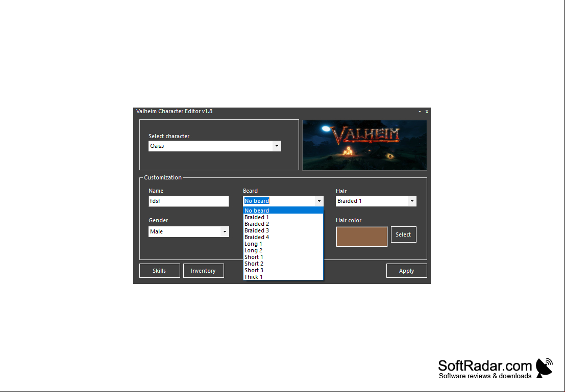Screen dimensions: 565x392
Task: Close the Valheim Character Editor window
Action: 427,112
